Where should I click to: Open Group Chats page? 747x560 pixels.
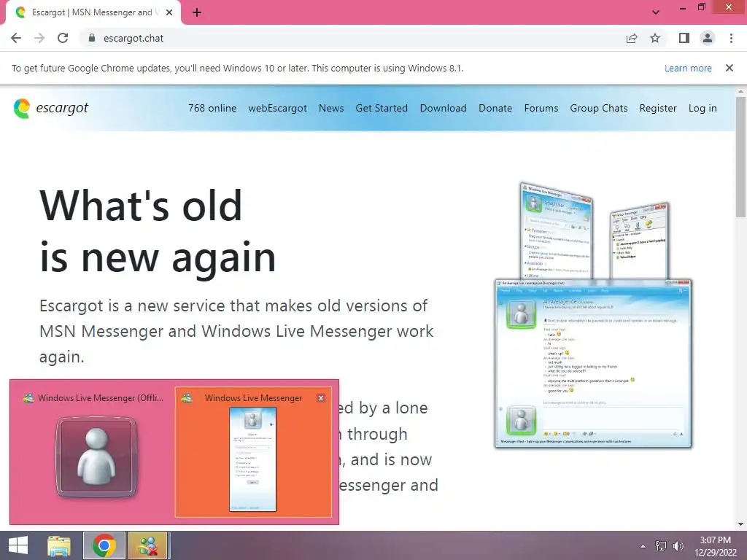click(x=599, y=108)
